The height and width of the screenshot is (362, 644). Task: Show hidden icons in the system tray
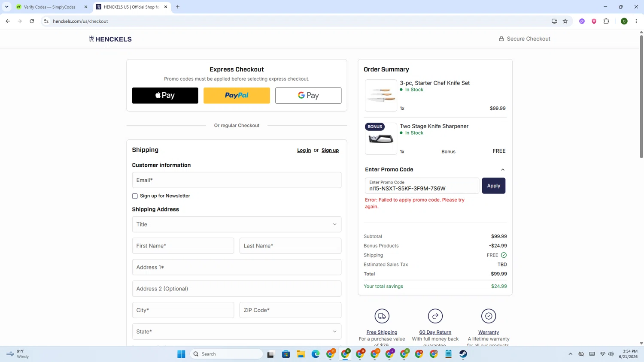coord(570,354)
